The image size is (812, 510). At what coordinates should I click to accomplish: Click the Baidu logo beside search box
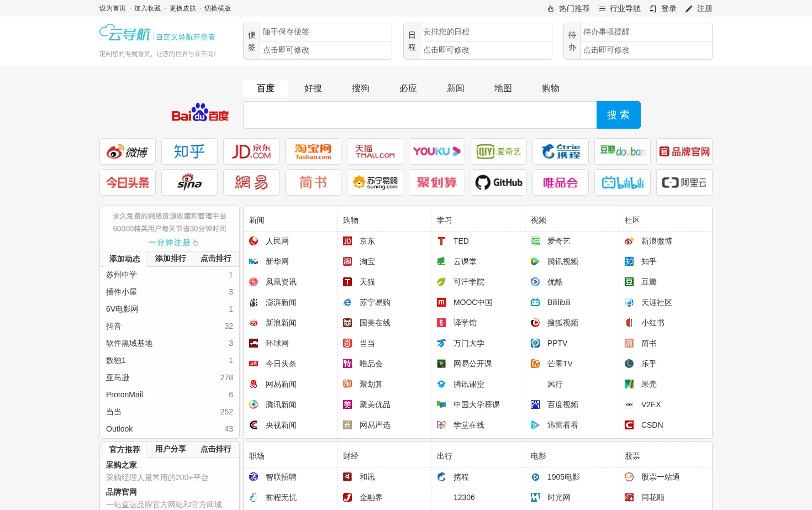[x=200, y=113]
